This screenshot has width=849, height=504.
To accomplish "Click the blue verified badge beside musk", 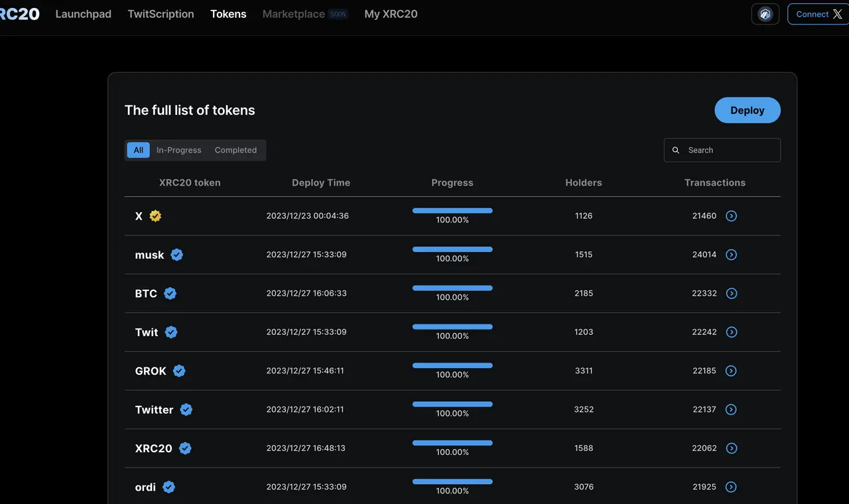I will (x=176, y=255).
